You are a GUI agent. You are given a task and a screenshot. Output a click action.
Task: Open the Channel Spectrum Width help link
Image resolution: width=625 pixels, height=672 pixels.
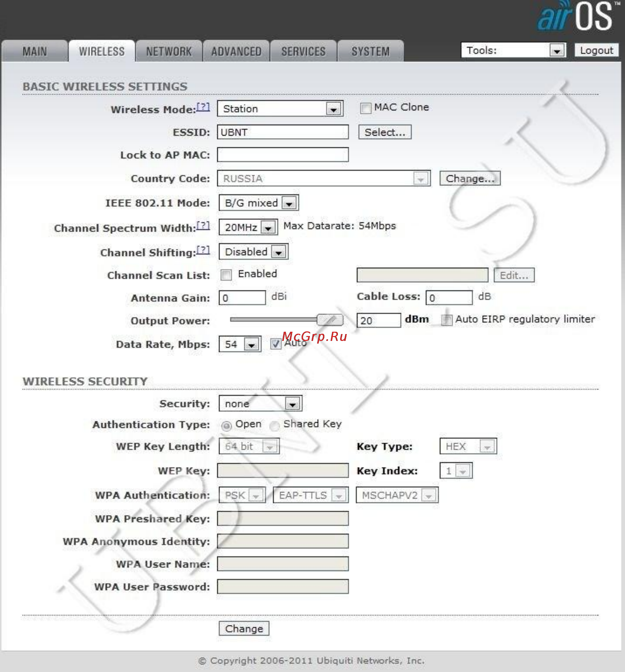pos(203,225)
